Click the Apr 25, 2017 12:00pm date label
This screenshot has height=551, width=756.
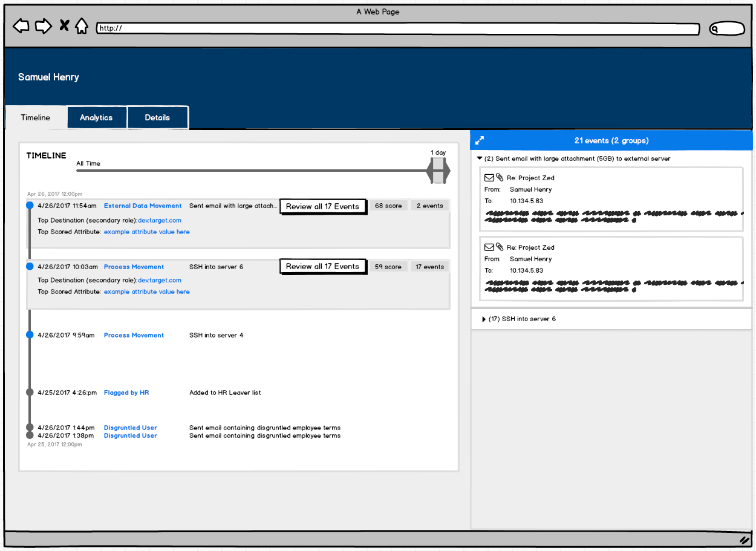(x=54, y=445)
